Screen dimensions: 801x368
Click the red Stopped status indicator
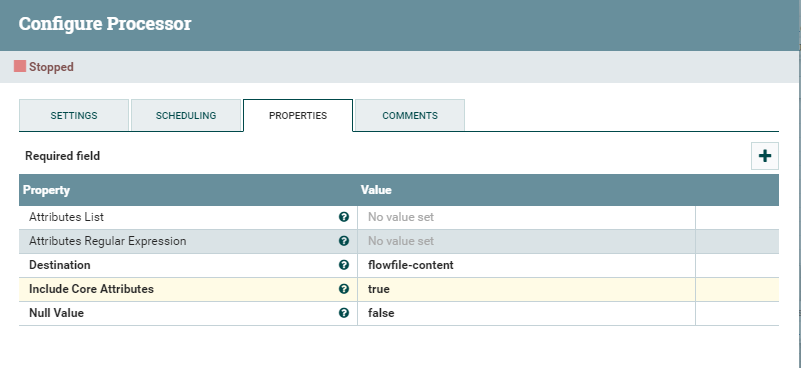tap(20, 66)
